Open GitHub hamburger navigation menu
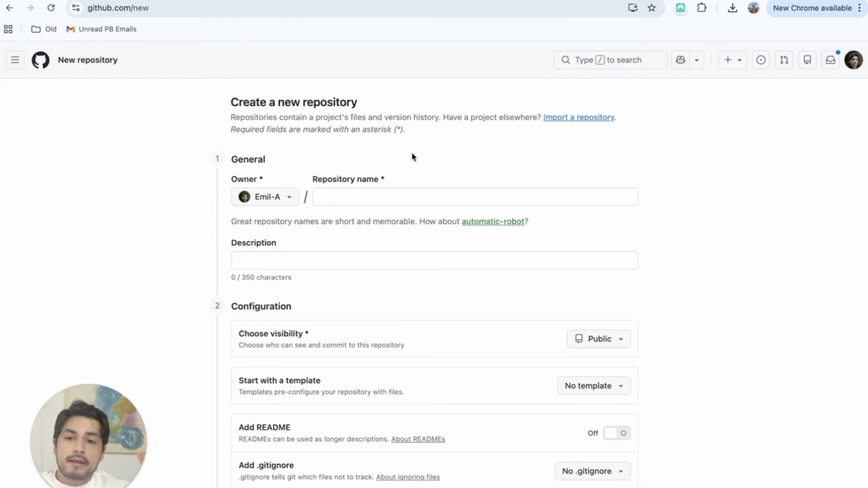 (15, 60)
